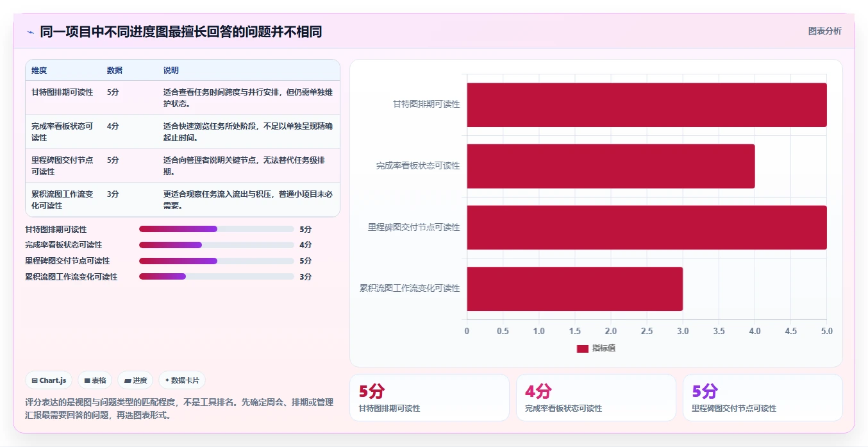Image resolution: width=868 pixels, height=447 pixels.
Task: Click the 维度 column header
Action: click(39, 71)
